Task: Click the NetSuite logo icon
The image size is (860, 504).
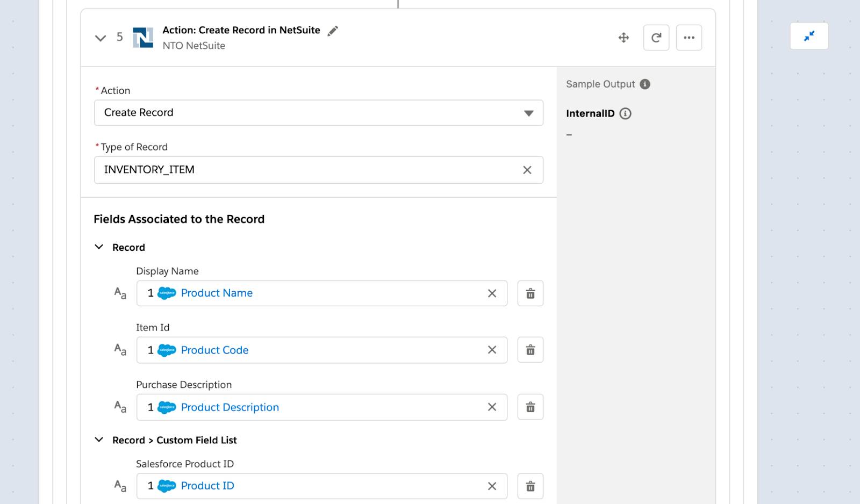Action: click(143, 38)
